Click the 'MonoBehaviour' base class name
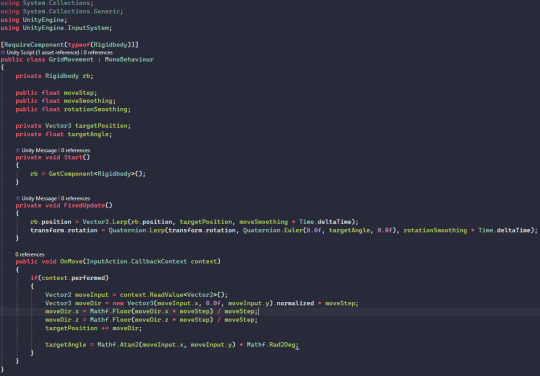The image size is (540, 376). click(129, 60)
